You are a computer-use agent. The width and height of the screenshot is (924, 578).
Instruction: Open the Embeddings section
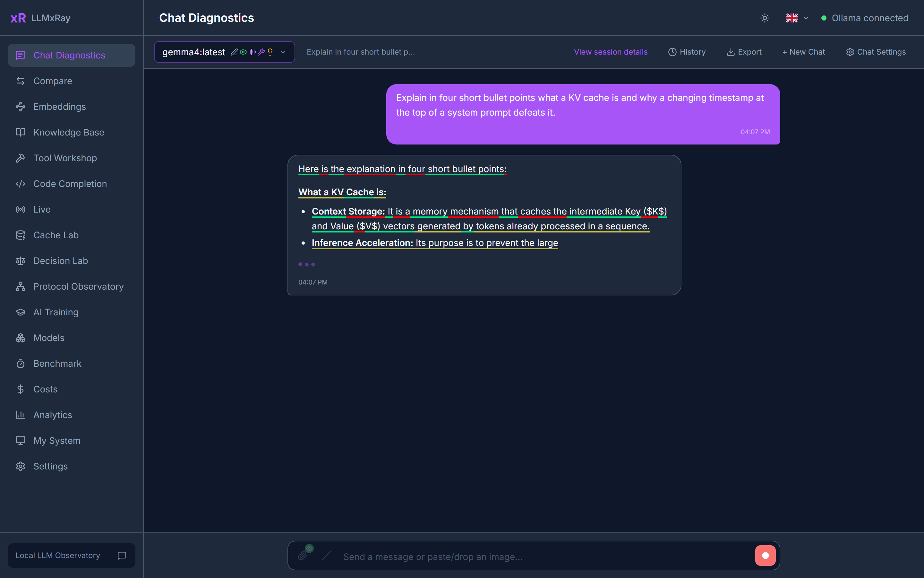coord(72,107)
